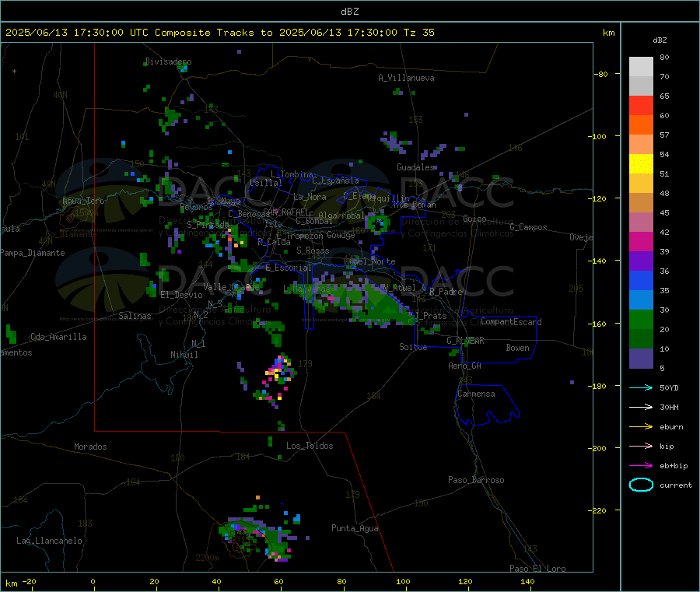Click the Paso_Barroso label
Viewport: 700px width, 592px height.
click(476, 480)
